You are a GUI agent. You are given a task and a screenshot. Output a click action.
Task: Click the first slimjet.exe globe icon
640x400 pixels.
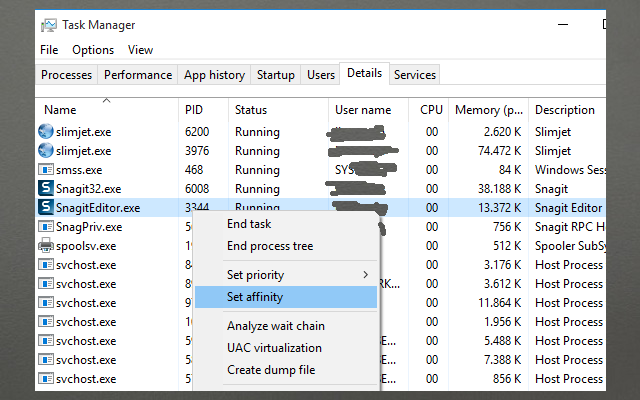click(46, 131)
